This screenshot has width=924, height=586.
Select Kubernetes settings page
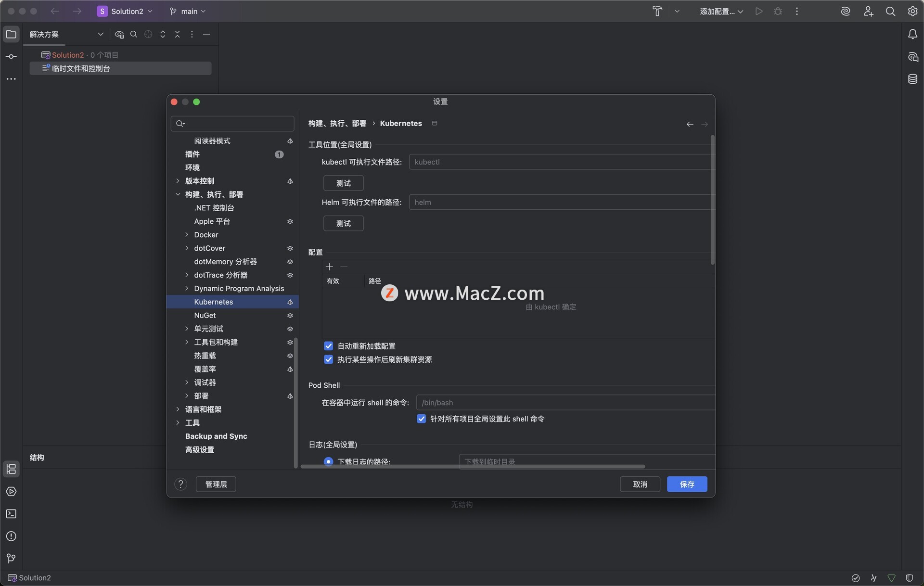232,302
